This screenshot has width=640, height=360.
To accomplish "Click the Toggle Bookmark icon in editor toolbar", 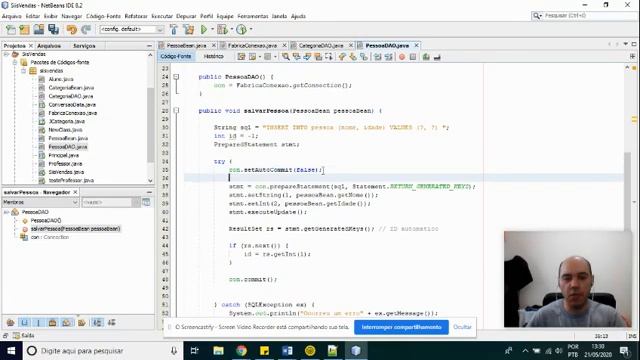I will [363, 57].
